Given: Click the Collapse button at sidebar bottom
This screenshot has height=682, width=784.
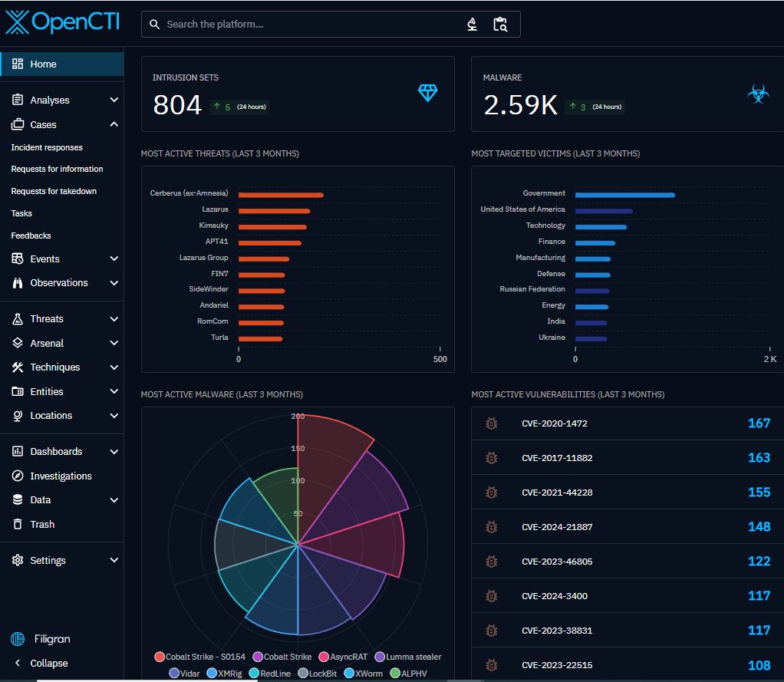Looking at the screenshot, I should click(x=48, y=663).
